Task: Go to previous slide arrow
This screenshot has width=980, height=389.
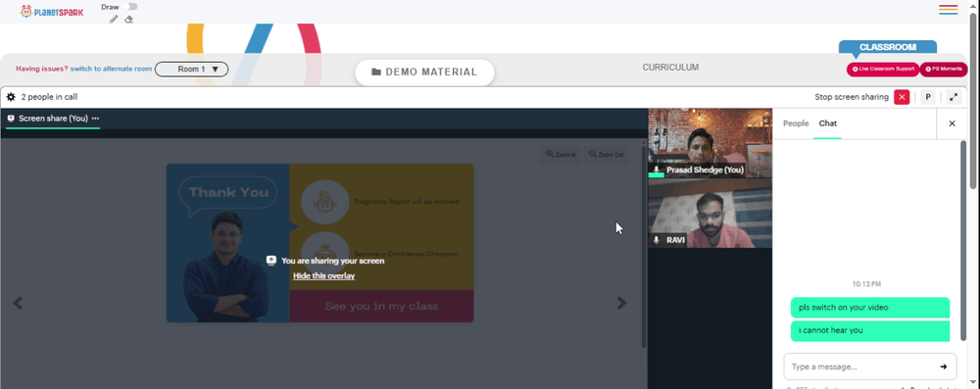Action: [18, 304]
